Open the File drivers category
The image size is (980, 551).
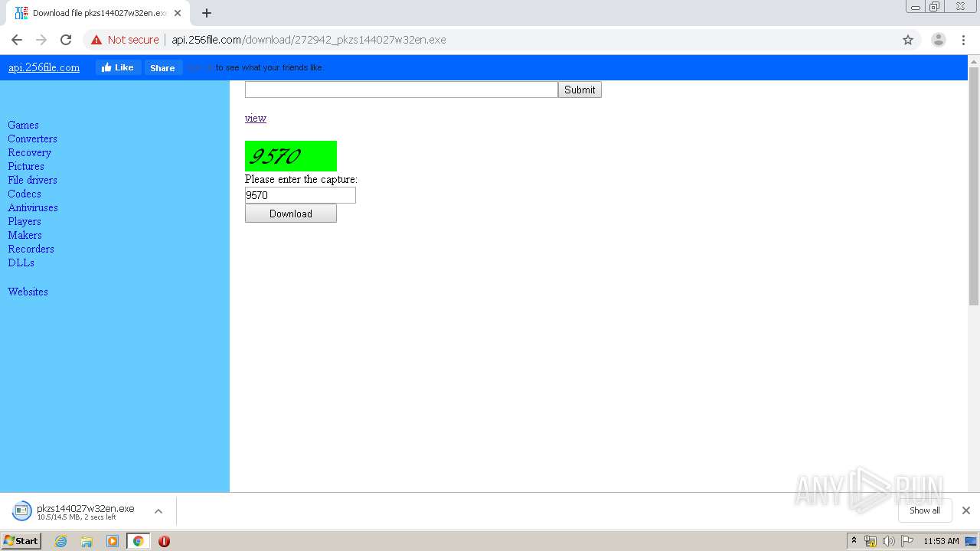pyautogui.click(x=32, y=180)
